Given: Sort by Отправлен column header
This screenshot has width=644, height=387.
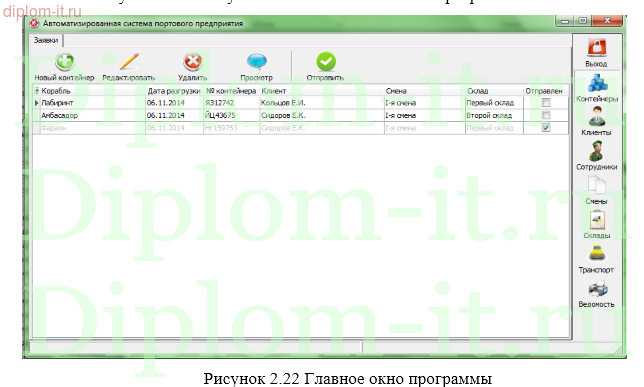Looking at the screenshot, I should [x=545, y=91].
